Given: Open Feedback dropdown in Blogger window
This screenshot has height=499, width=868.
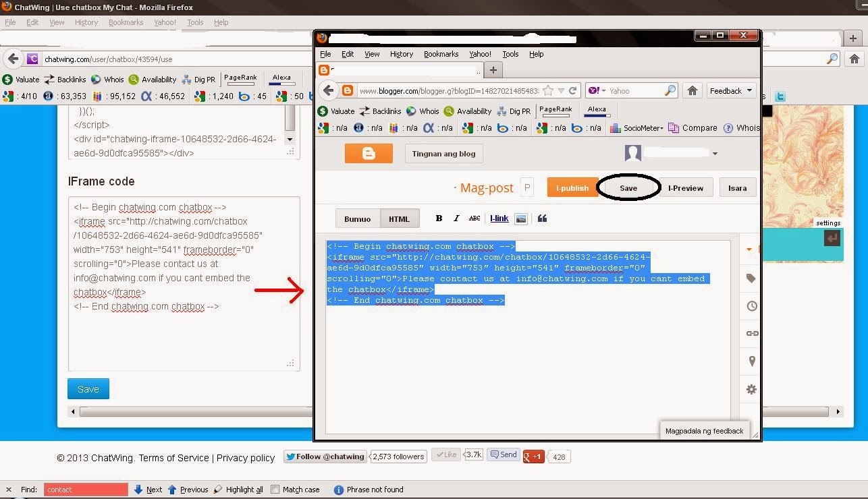Looking at the screenshot, I should (730, 90).
